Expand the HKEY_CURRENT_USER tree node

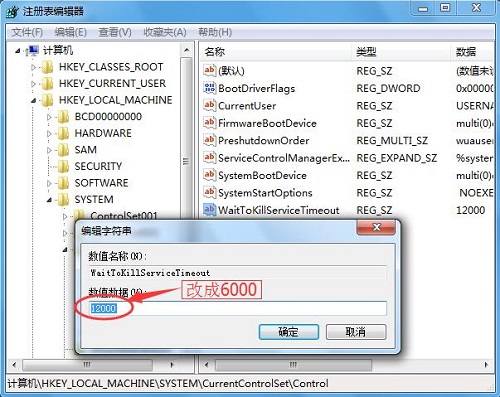[33, 84]
